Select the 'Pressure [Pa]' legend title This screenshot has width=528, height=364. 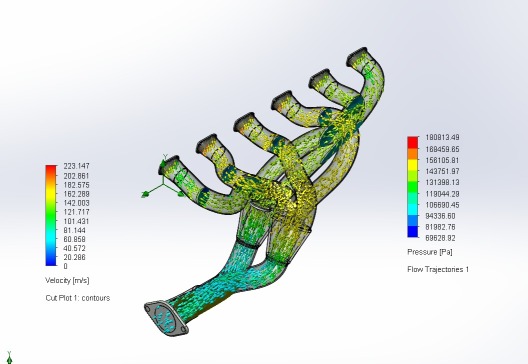[430, 252]
